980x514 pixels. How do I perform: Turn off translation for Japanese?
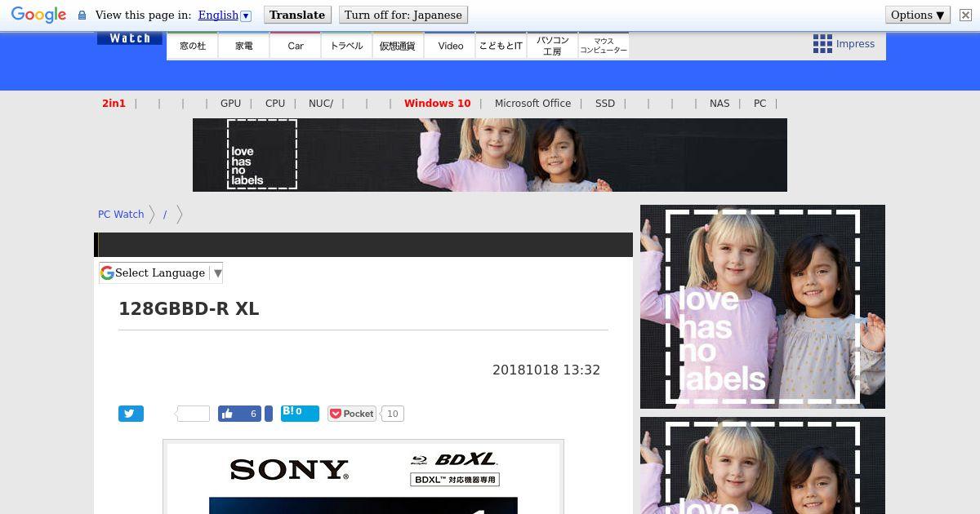[x=403, y=15]
